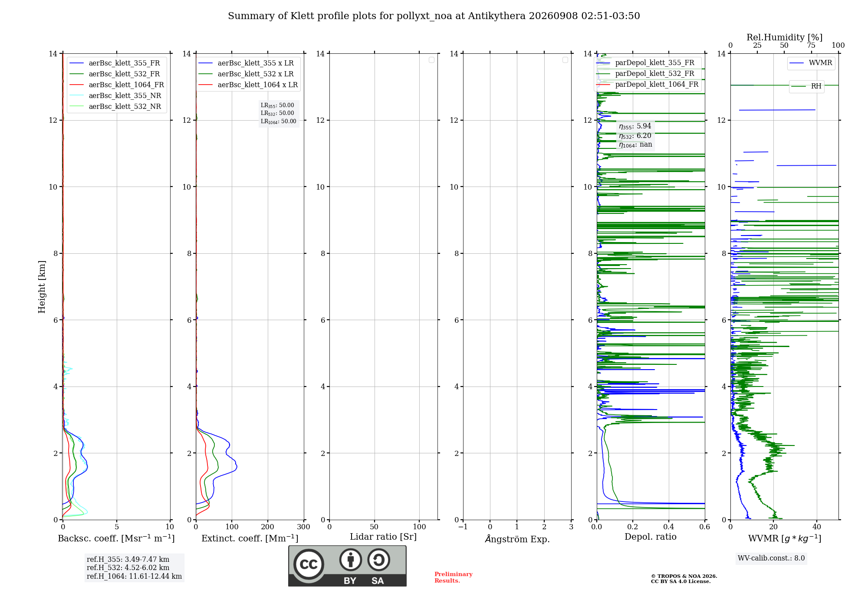The height and width of the screenshot is (590, 868).
Task: Click the aerBsc_klett_1064_FR legend entry
Action: (x=117, y=85)
